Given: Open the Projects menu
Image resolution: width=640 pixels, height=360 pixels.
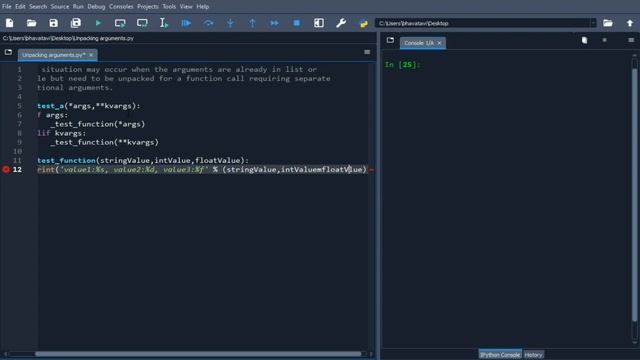Looking at the screenshot, I should [148, 7].
